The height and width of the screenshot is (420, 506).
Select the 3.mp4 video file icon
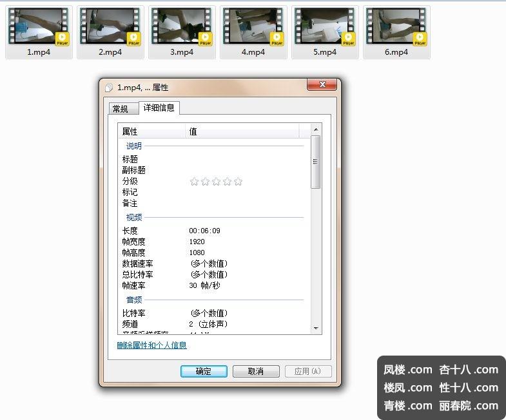(182, 27)
